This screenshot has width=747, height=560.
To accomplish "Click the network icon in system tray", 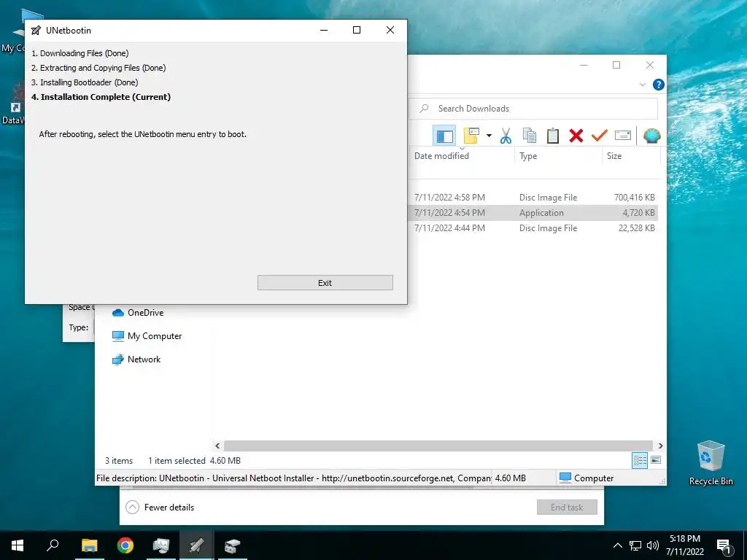I will 635,545.
